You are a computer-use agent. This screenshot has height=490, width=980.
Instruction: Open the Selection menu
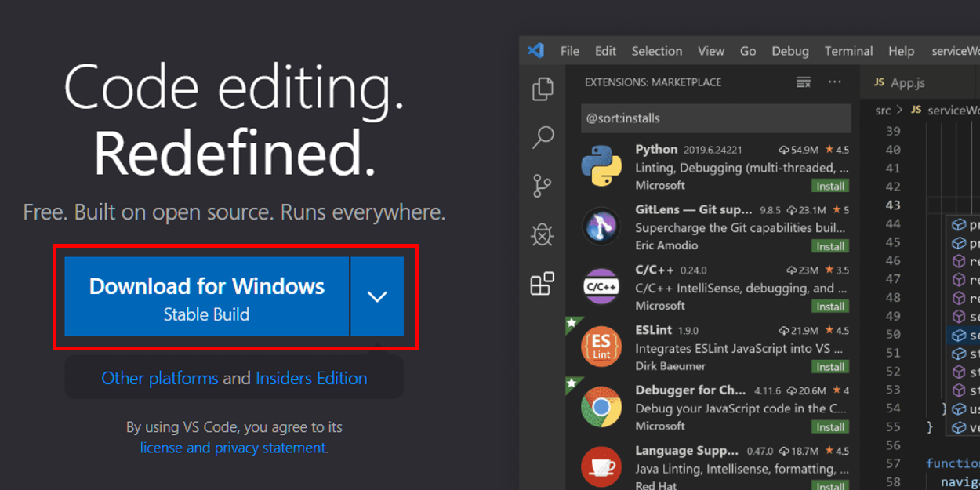point(656,51)
